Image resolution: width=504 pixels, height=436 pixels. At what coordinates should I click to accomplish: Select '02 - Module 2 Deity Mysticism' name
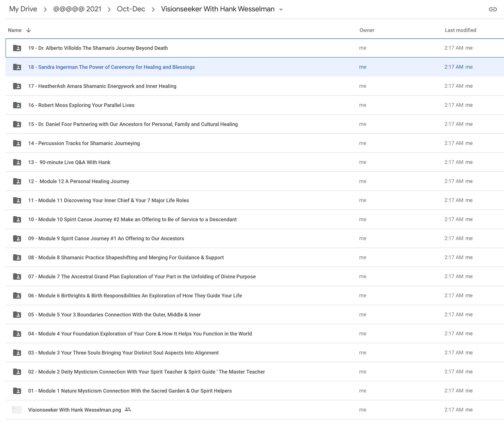[146, 372]
